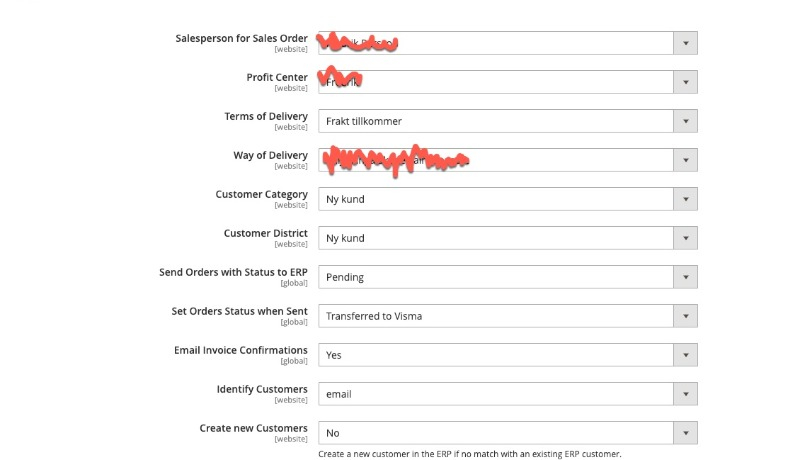The image size is (800, 460).
Task: Open the Identify Customers email select
Action: (508, 394)
